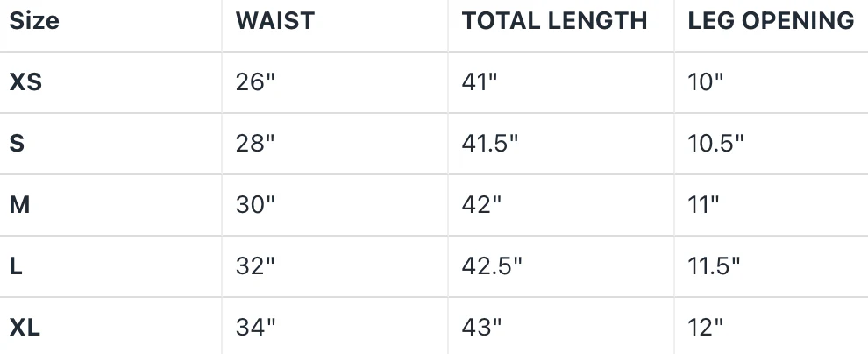Click the 11.5" leg opening cell
Image resolution: width=868 pixels, height=354 pixels.
coord(715,266)
